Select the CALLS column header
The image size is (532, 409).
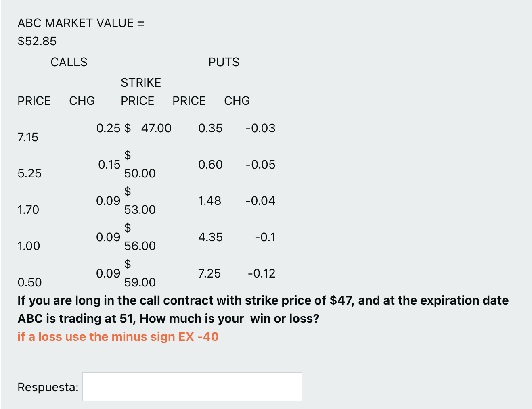(69, 62)
